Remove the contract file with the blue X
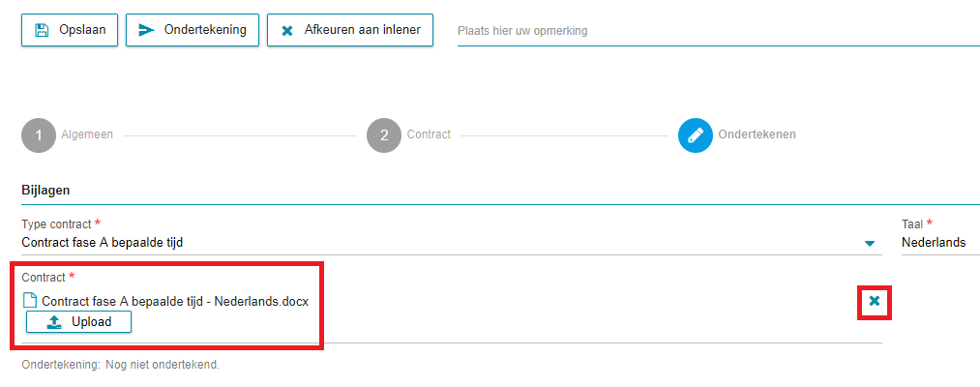This screenshot has width=980, height=387. pos(875,301)
